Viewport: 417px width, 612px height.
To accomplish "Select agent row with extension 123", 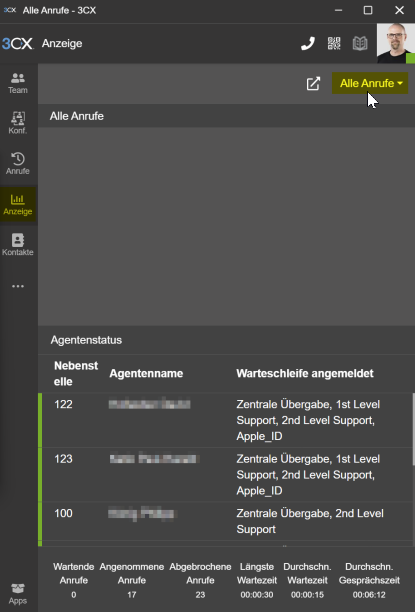I will coord(226,475).
